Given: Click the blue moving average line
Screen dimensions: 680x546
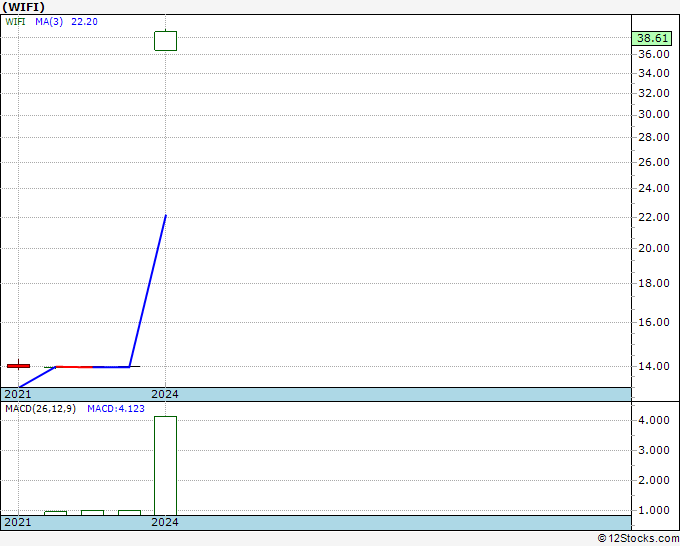Looking at the screenshot, I should [148, 291].
